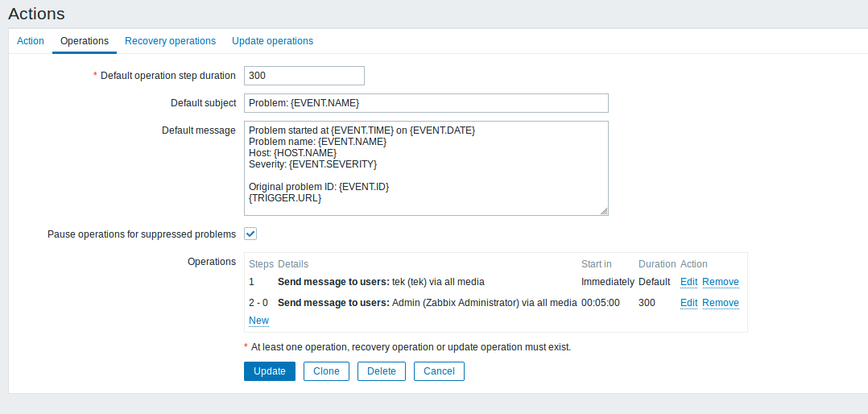Screen dimensions: 868x414
Task: Click the Clone button
Action: pos(326,371)
